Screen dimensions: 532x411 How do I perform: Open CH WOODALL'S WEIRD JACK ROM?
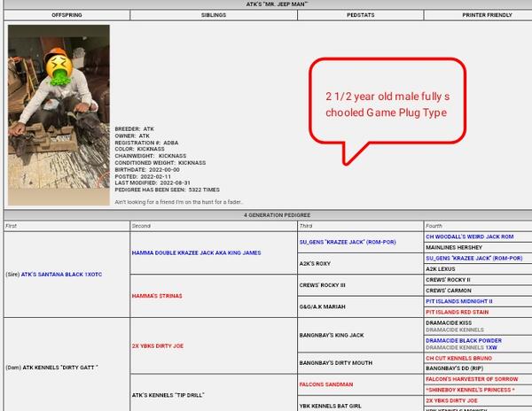469,237
